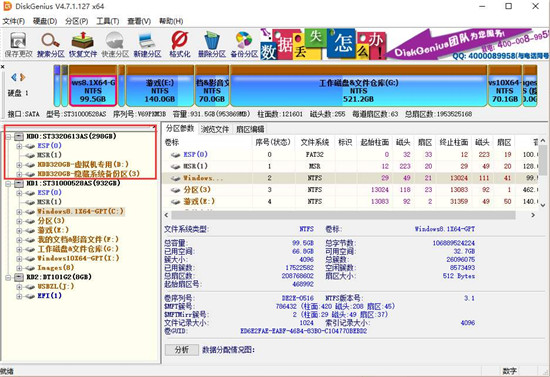The height and width of the screenshot is (377, 550).
Task: Collapse the HD1:ST31000528AS(932GB) tree node
Action: point(8,183)
